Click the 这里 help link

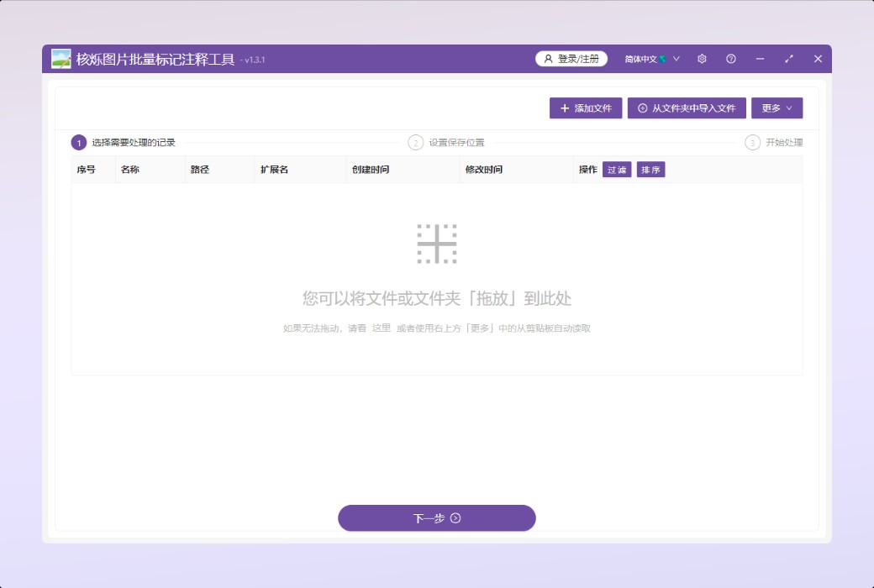[x=382, y=328]
